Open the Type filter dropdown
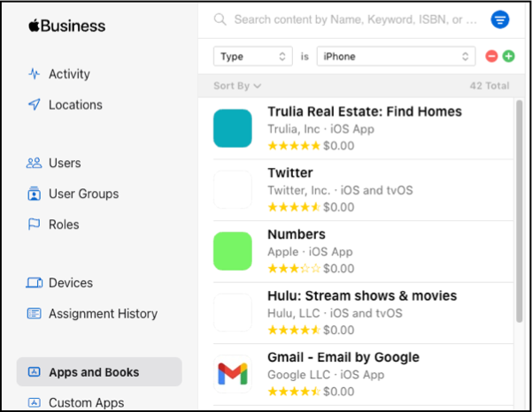 [x=252, y=57]
